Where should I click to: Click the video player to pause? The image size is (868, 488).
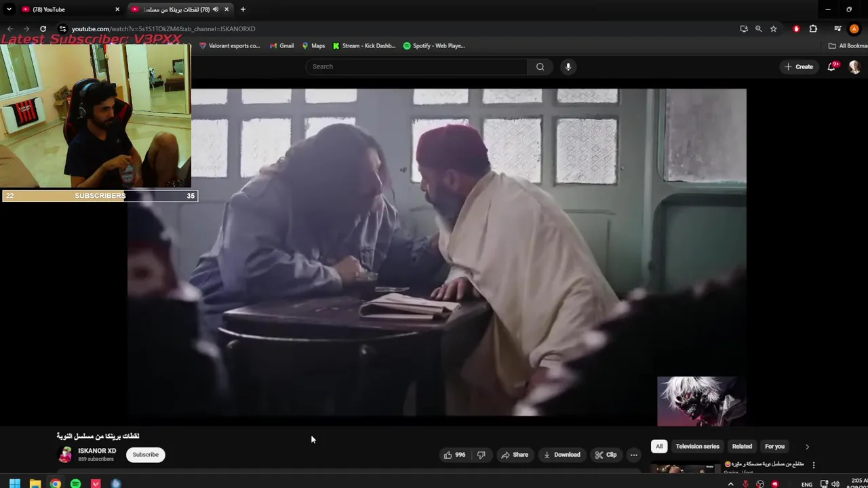click(437, 252)
